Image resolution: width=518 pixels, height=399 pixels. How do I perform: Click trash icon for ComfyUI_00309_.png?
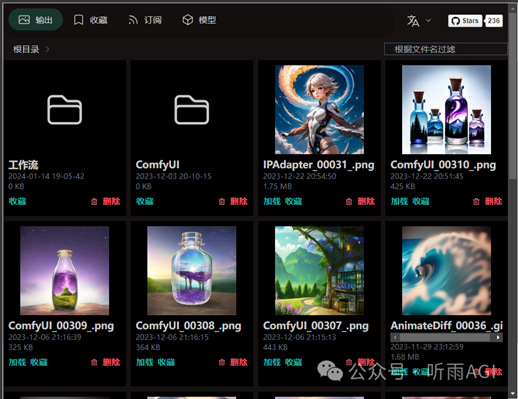[x=94, y=362]
